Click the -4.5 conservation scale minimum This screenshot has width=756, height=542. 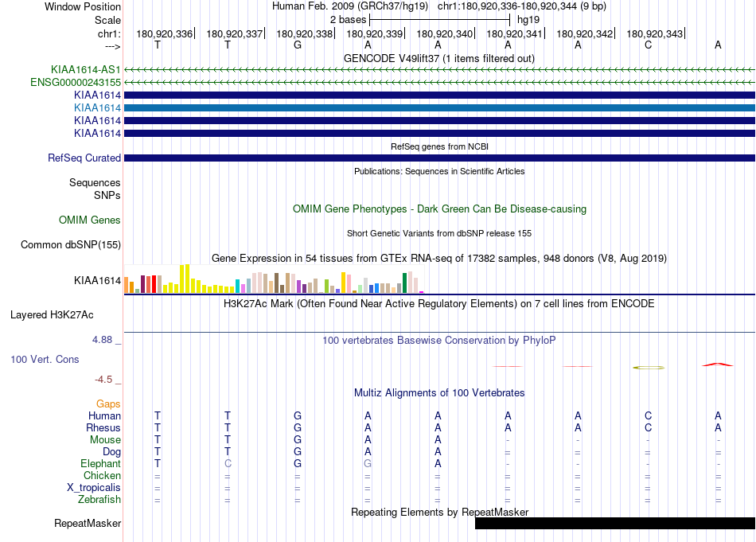(103, 380)
